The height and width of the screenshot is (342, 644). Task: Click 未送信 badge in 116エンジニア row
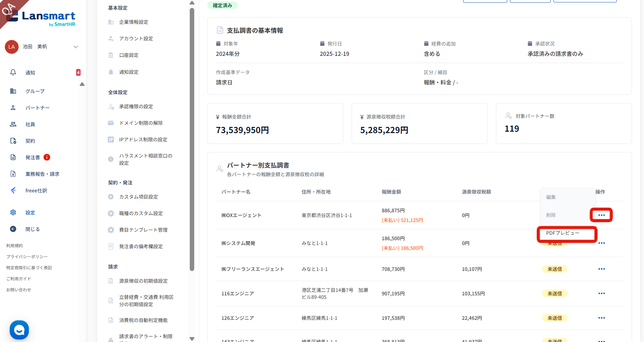554,293
